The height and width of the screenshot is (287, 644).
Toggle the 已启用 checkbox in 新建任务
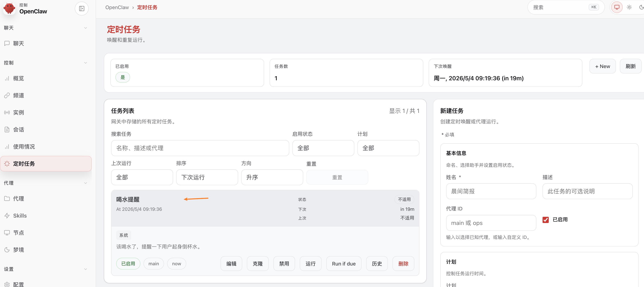[545, 220]
